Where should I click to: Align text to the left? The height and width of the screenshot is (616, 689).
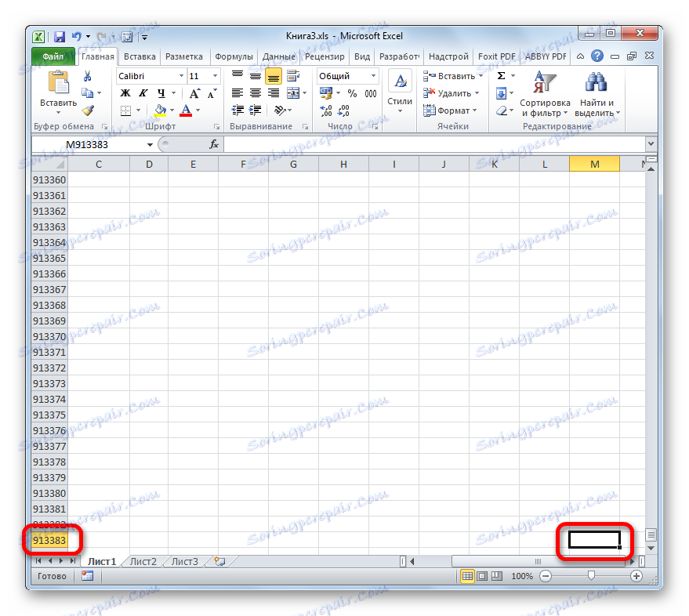pos(238,93)
